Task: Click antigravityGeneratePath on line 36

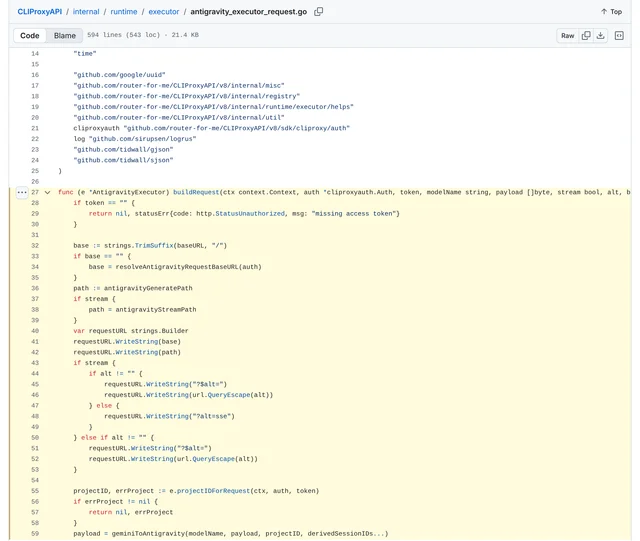Action: click(148, 288)
